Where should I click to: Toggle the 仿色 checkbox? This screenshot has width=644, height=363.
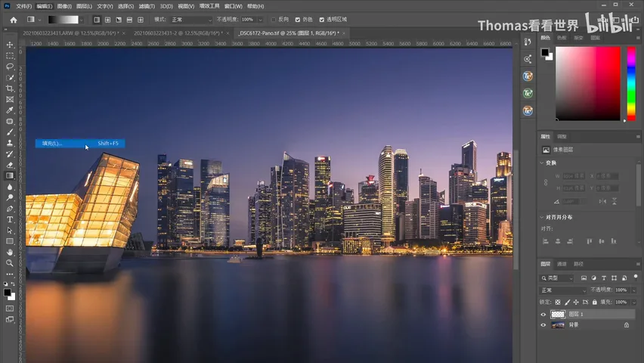[298, 20]
